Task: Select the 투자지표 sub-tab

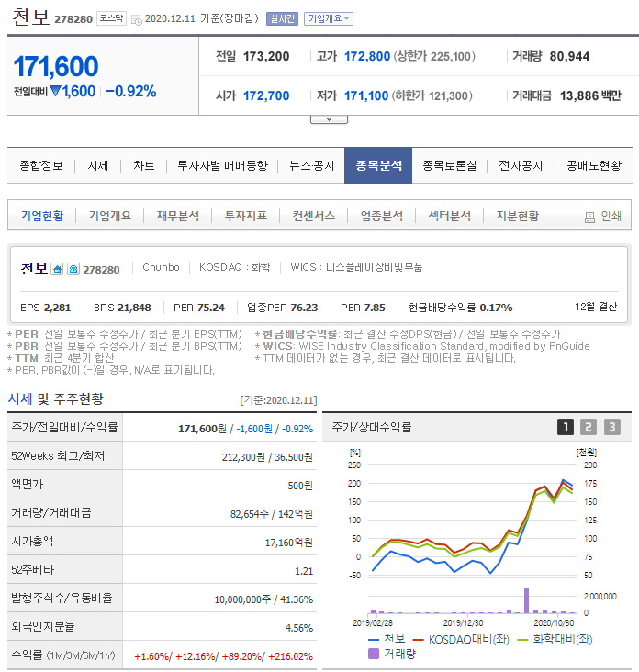Action: click(x=245, y=216)
